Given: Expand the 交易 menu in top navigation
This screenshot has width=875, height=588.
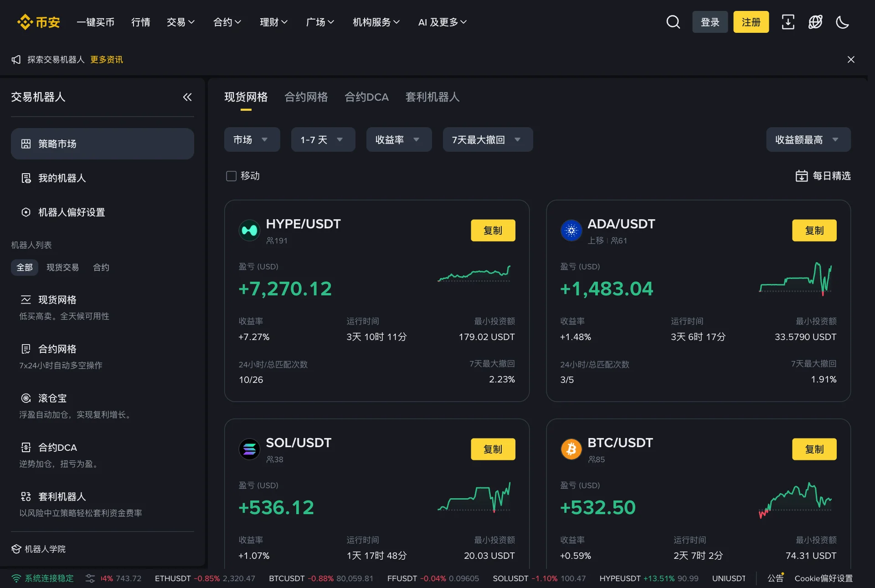Looking at the screenshot, I should 181,22.
